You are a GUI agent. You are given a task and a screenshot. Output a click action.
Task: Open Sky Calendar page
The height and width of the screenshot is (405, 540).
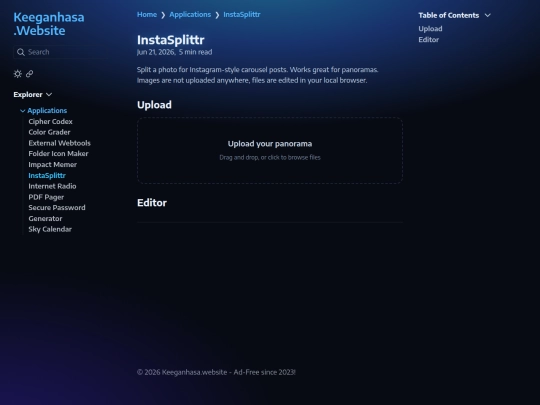coord(50,229)
